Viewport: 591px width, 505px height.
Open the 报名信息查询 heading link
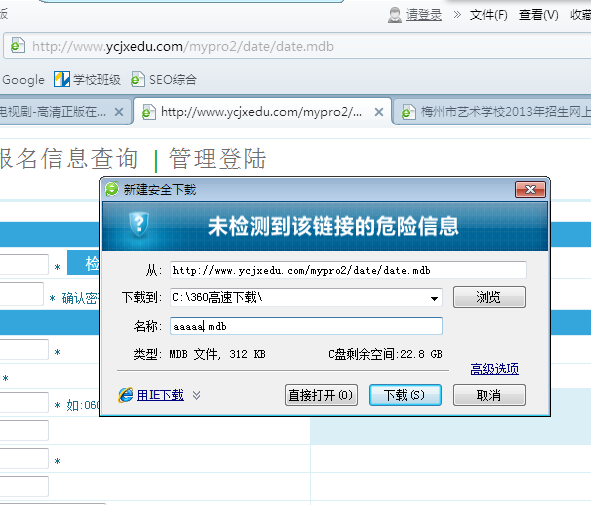tap(69, 159)
